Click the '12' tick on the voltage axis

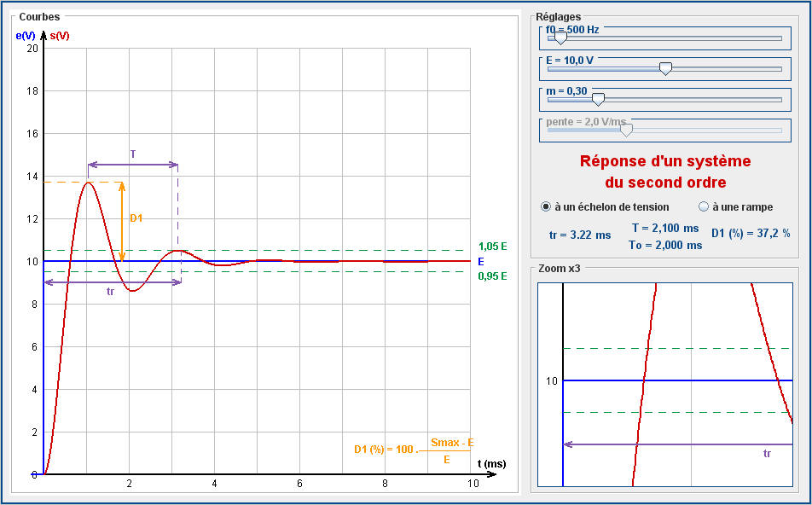point(32,219)
